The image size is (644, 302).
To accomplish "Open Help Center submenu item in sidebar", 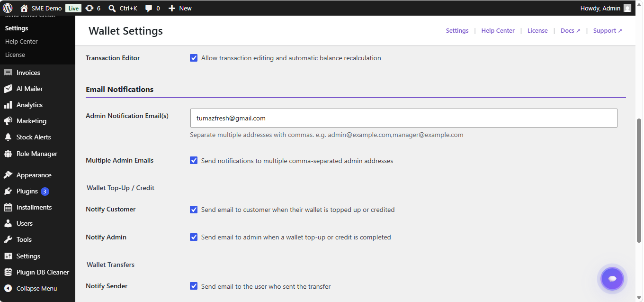I will point(21,41).
